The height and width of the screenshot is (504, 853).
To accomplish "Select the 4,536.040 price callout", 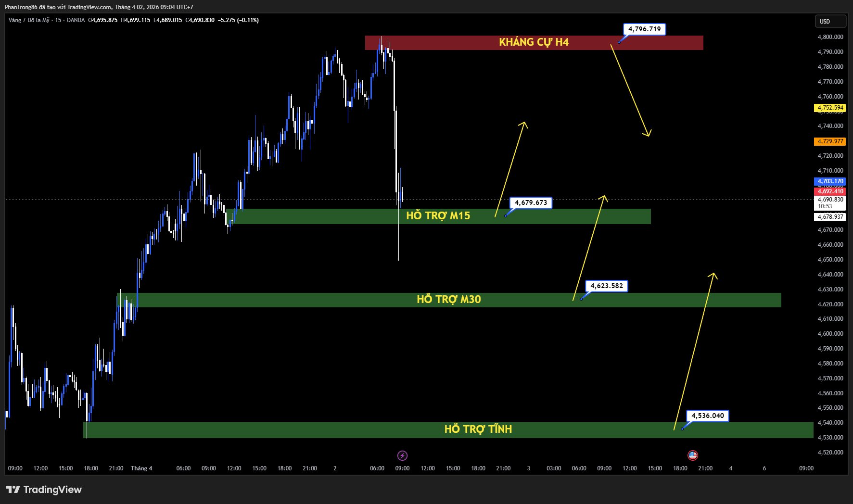I will pos(708,416).
